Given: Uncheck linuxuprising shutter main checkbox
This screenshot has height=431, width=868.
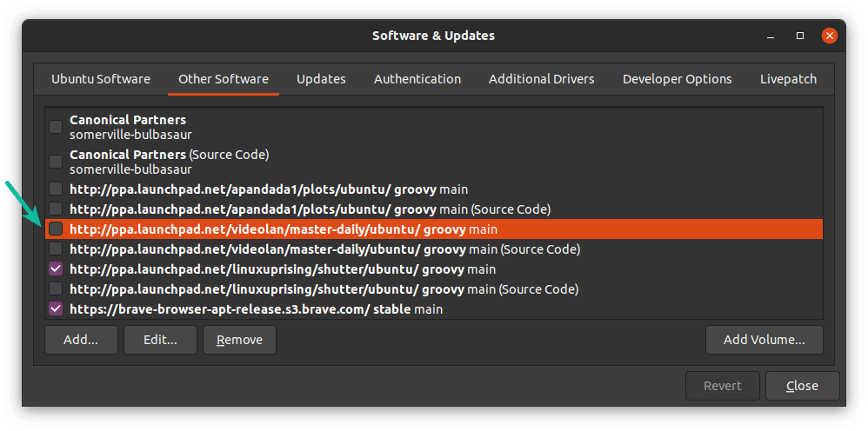Looking at the screenshot, I should 56,269.
